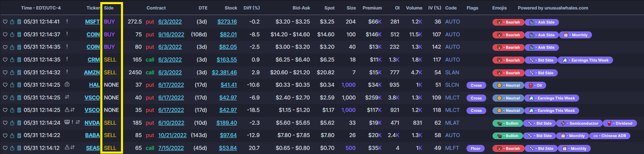Favorite the SEAS trade with the heart
This screenshot has height=154, width=644.
pyautogui.click(x=5, y=148)
